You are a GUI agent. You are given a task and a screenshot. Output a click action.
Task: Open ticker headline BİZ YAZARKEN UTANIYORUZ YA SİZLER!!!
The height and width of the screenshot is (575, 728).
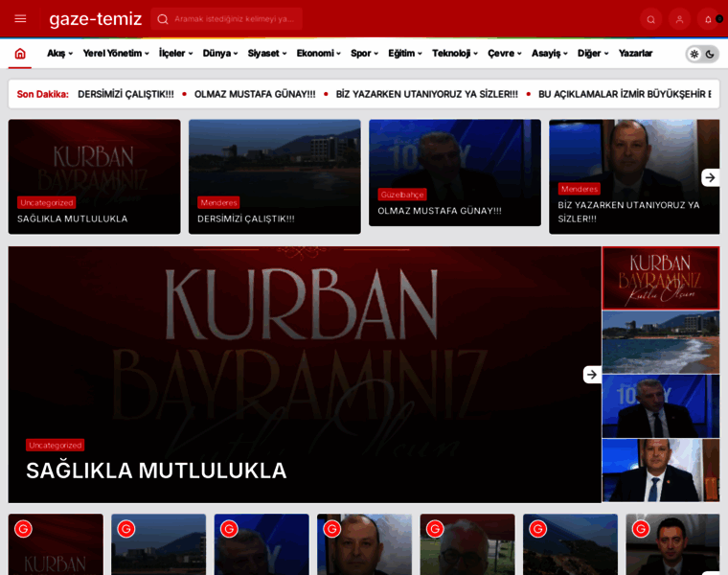tap(426, 94)
